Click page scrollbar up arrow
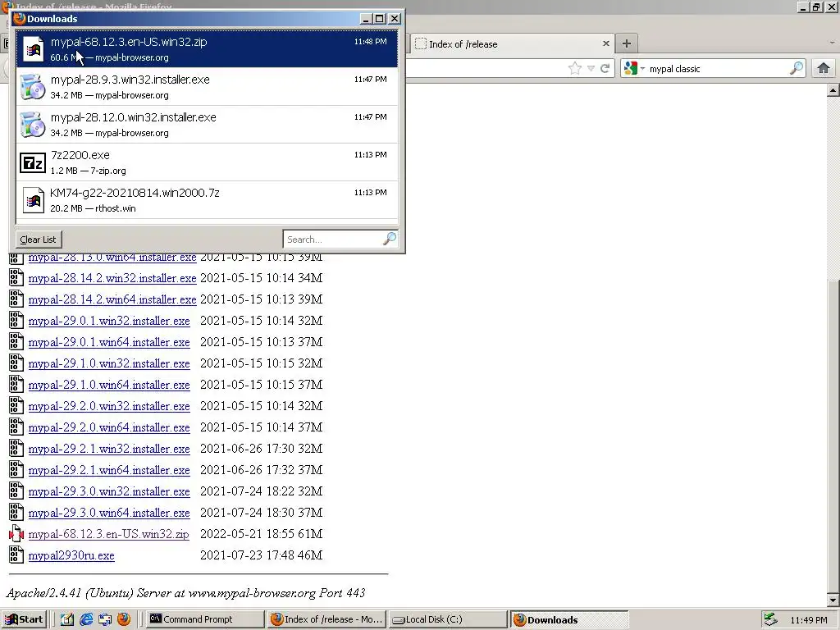Viewport: 840px width, 630px height. point(833,90)
